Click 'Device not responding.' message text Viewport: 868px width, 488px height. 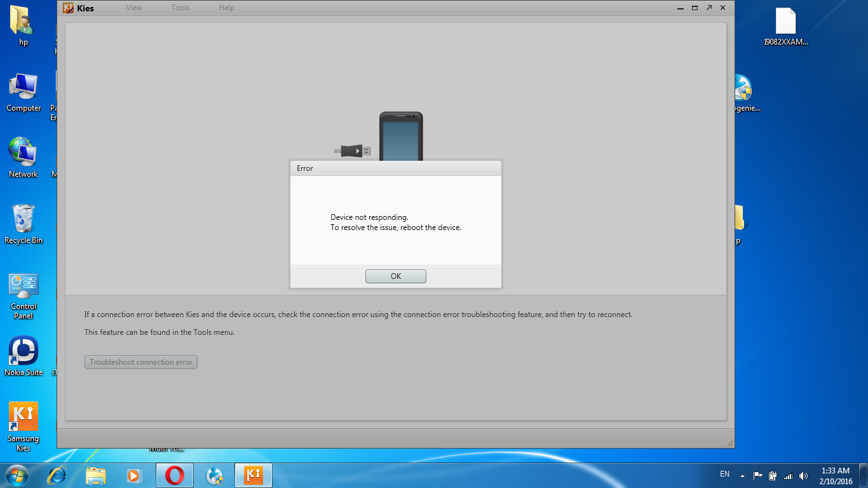[x=369, y=217]
